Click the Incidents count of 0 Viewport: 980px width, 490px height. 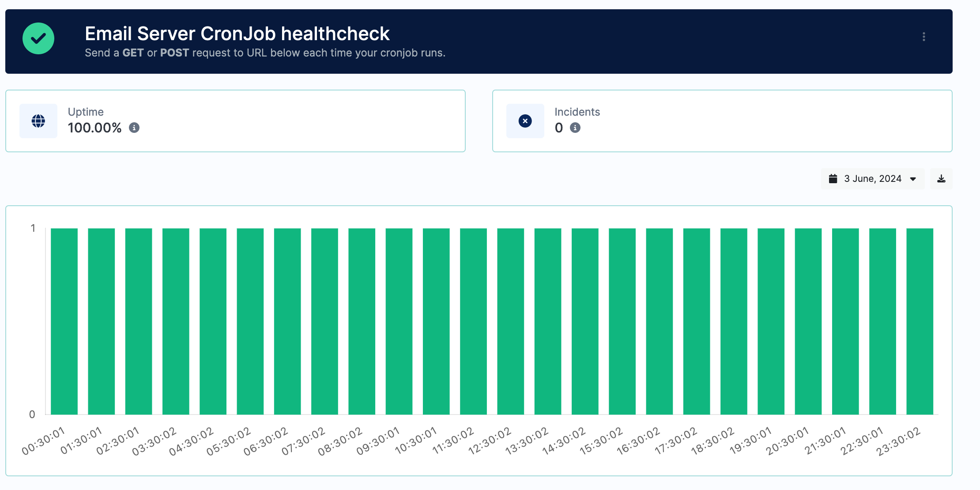(559, 128)
